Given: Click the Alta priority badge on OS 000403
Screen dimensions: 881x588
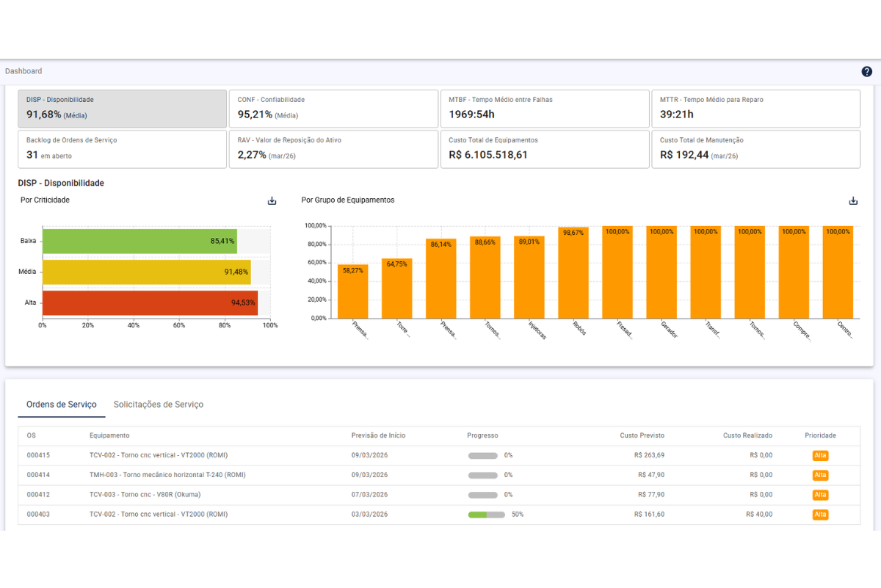Looking at the screenshot, I should 820,515.
